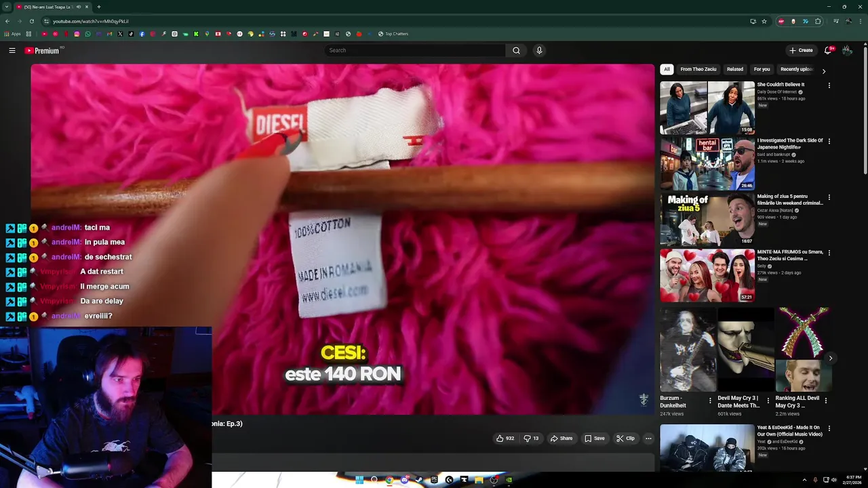Open the tab search dropdown arrow

pos(7,7)
